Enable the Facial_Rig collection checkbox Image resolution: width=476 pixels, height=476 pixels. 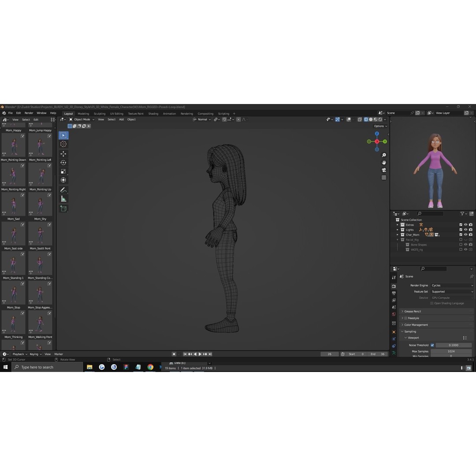(461, 240)
